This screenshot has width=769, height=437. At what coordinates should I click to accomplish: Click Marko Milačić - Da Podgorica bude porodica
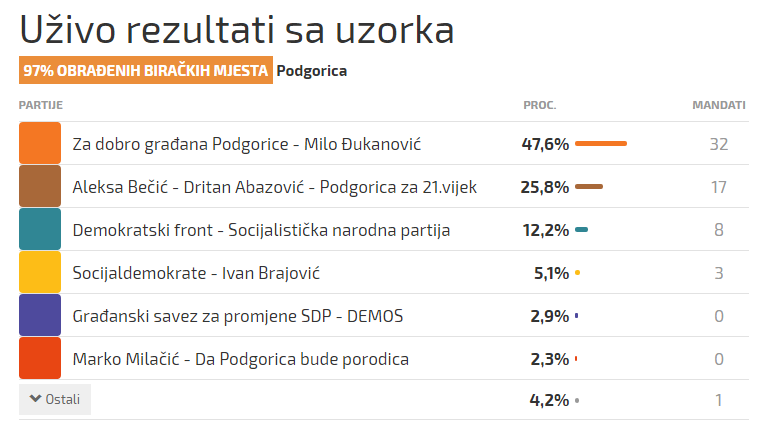[x=241, y=359]
